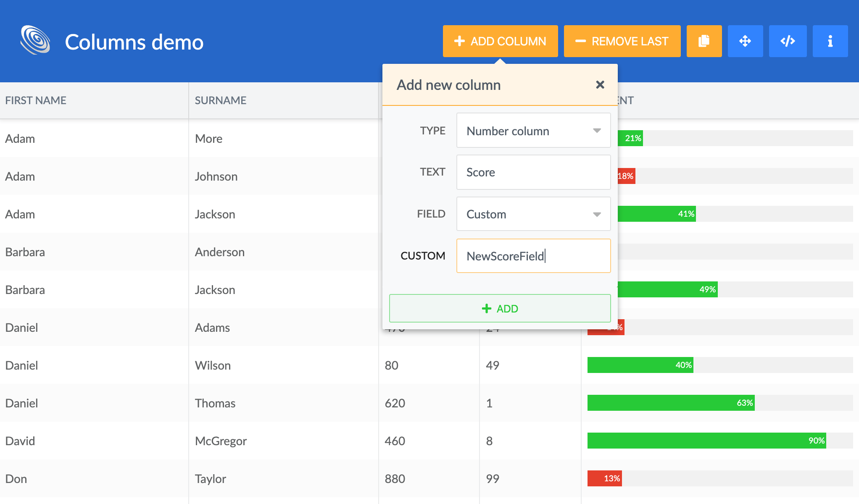Click the minus icon on REMOVE LAST
The width and height of the screenshot is (859, 504).
click(x=581, y=41)
